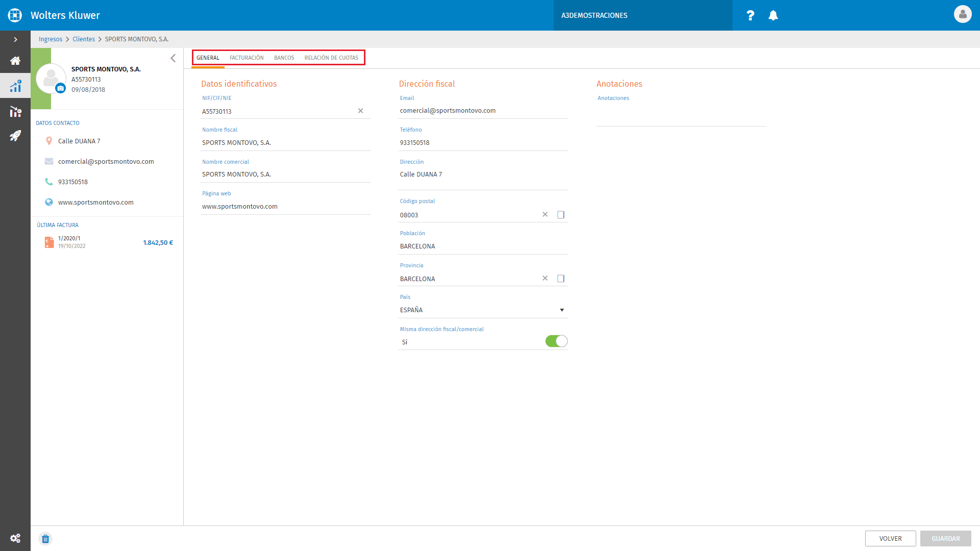Open the A3DEMOSTRACIONES company selector
Screen dimensions: 980x551
click(x=643, y=15)
